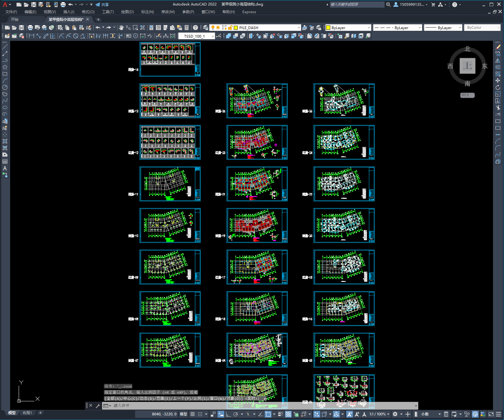Toggle polar tracking in status bar
Image resolution: width=504 pixels, height=420 pixels.
tap(236, 414)
